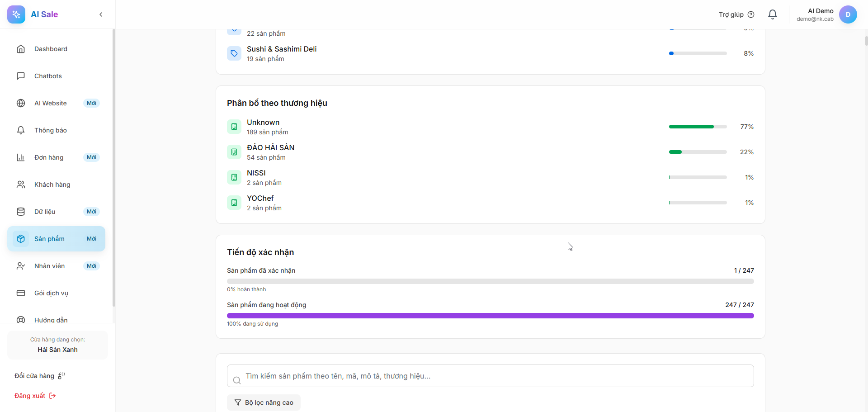Viewport: 868px width, 412px height.
Task: Select the Sản phẩm box icon
Action: [21, 239]
